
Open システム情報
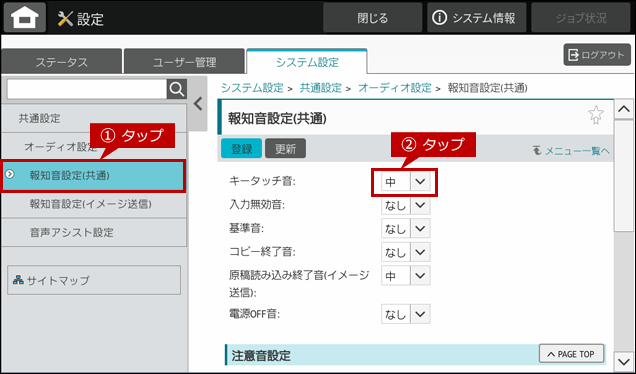pyautogui.click(x=476, y=17)
